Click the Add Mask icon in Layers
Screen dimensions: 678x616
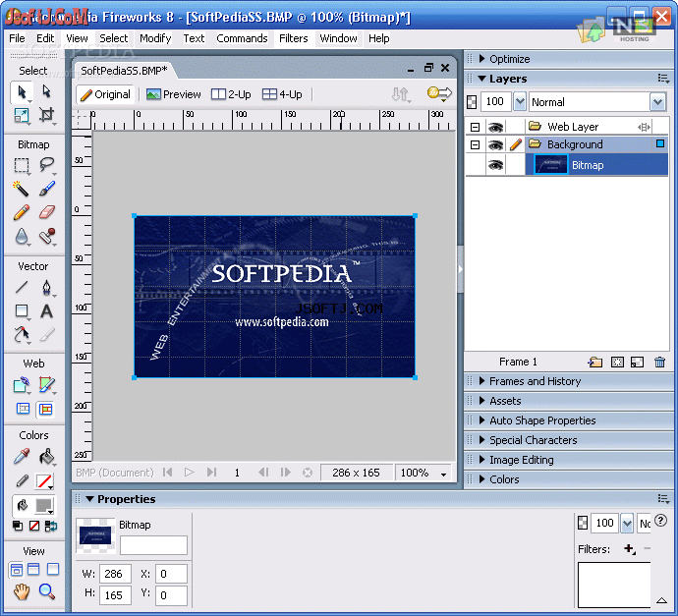[x=617, y=362]
